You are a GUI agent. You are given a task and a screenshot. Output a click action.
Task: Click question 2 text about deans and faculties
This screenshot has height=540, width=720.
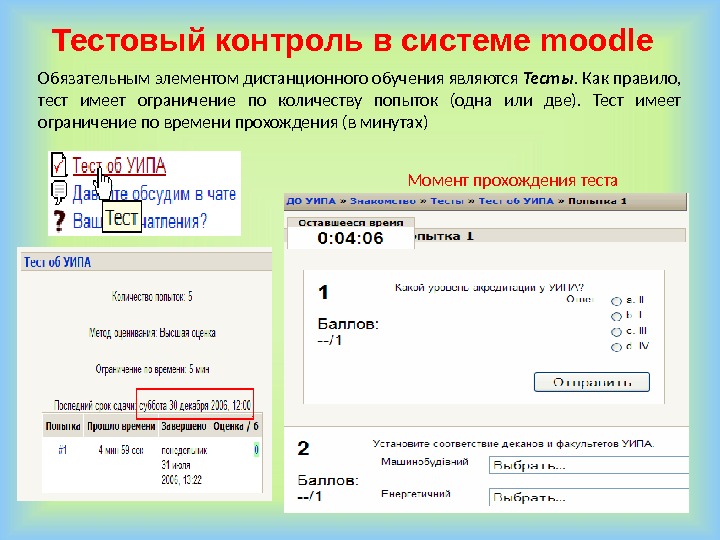click(x=513, y=444)
